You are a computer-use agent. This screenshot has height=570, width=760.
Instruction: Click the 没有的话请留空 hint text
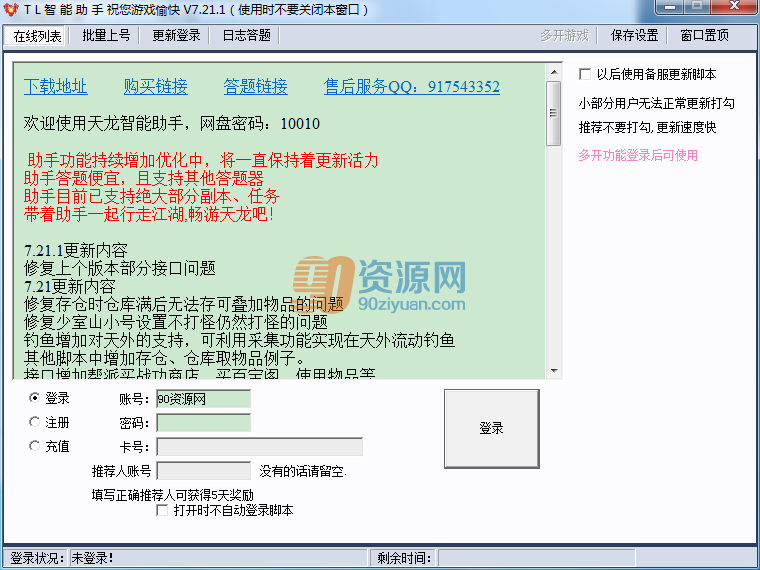click(x=303, y=471)
